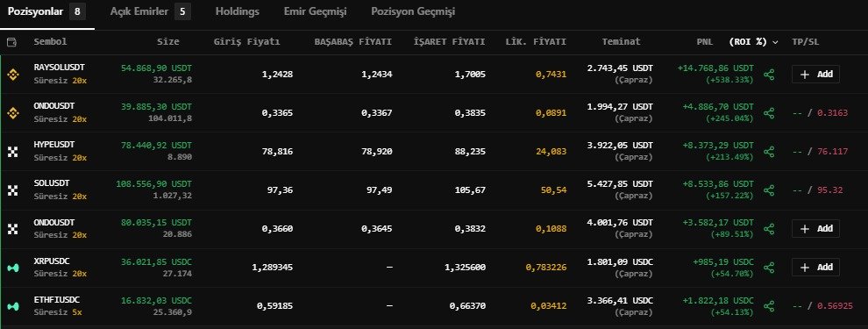Select the SOLUSDT symbol name
The height and width of the screenshot is (329, 868).
click(x=52, y=182)
